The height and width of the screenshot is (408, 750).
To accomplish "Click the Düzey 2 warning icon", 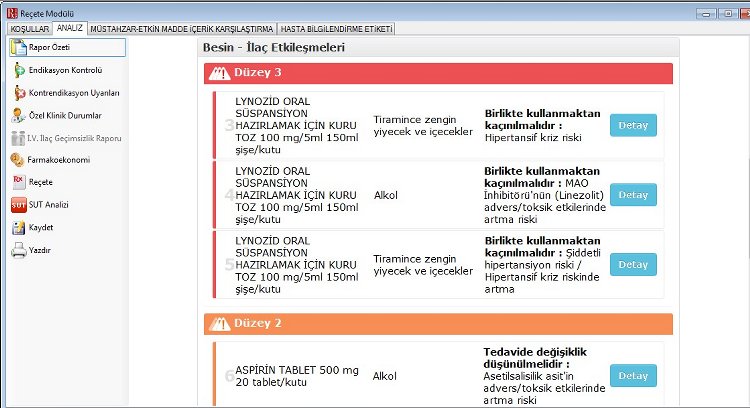I will click(x=220, y=324).
